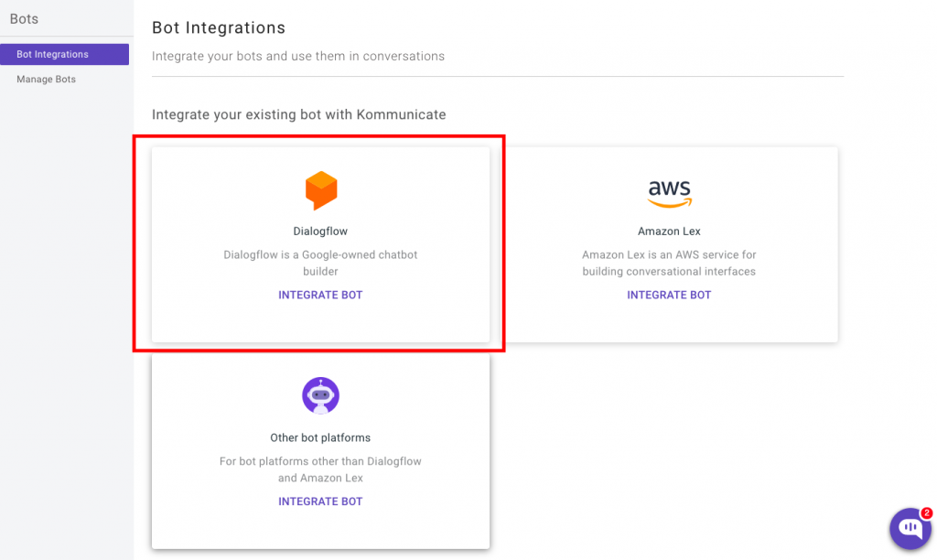937x560 pixels.
Task: Click 'Integrate your existing bot with Kommunicate' heading
Action: pyautogui.click(x=299, y=114)
